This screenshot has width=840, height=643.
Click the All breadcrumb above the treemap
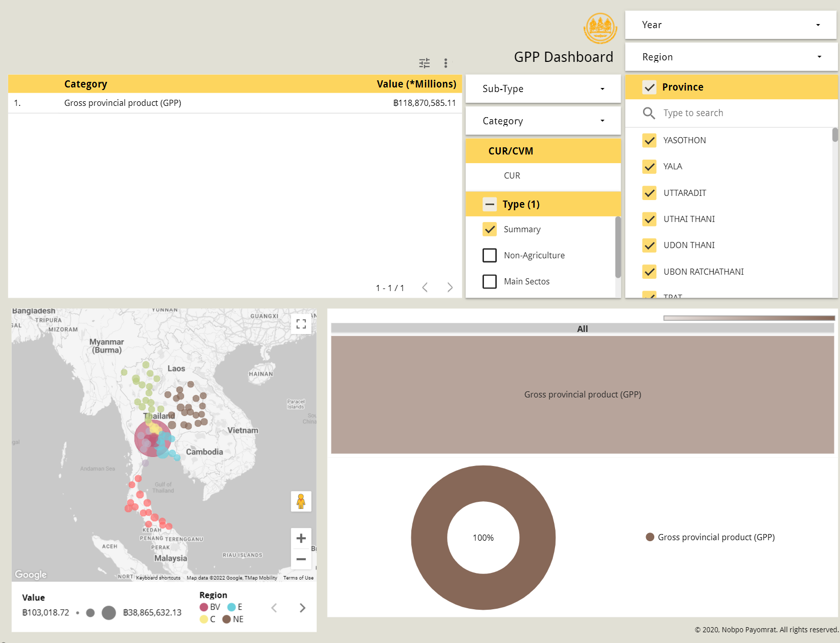pyautogui.click(x=582, y=328)
